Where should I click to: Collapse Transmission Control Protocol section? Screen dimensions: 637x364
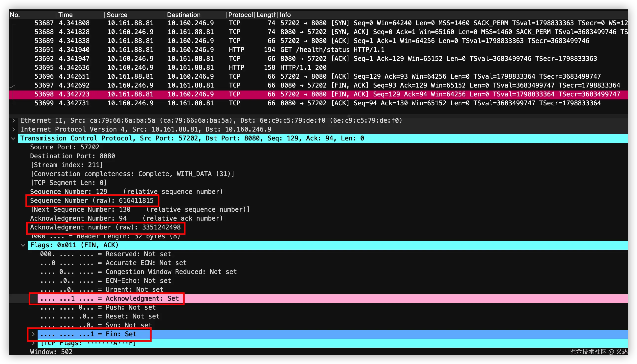pyautogui.click(x=14, y=138)
